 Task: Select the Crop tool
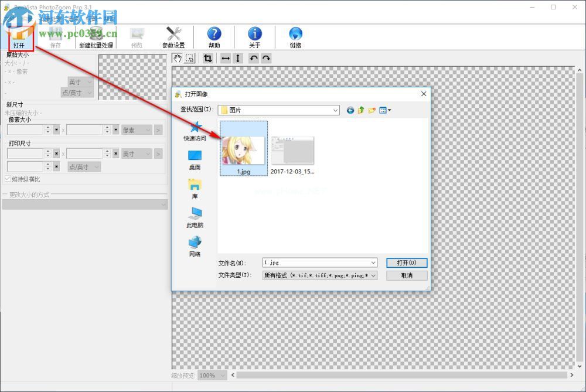[x=208, y=58]
